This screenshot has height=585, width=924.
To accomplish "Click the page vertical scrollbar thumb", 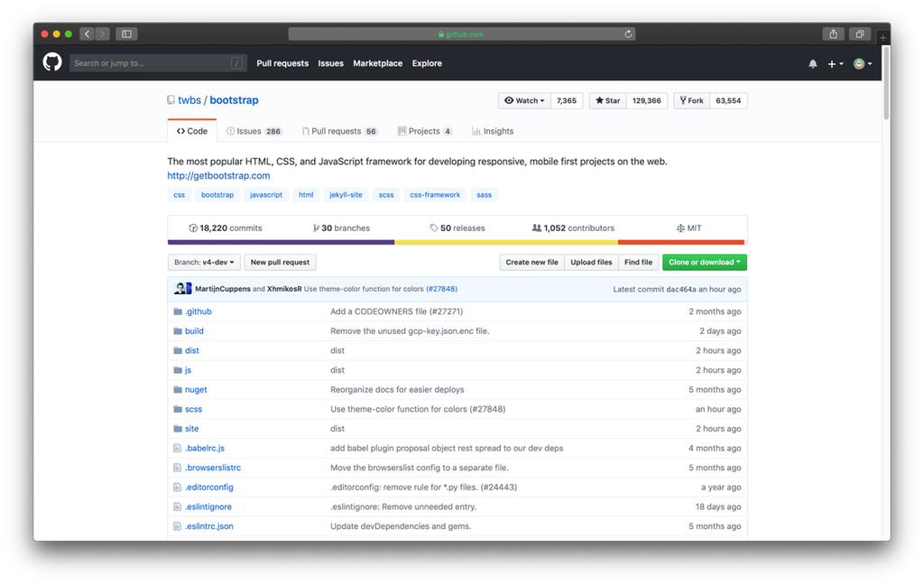I will pyautogui.click(x=886, y=82).
